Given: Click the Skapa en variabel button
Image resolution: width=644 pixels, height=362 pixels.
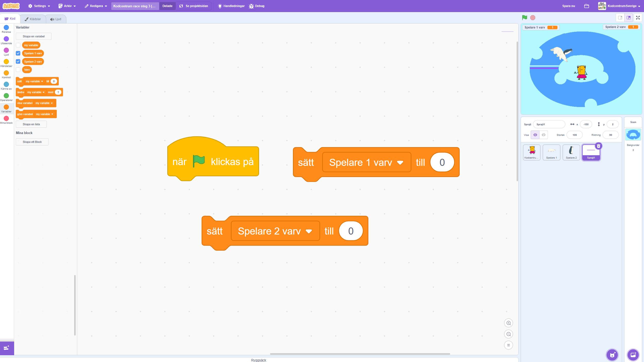Looking at the screenshot, I should pos(33,36).
